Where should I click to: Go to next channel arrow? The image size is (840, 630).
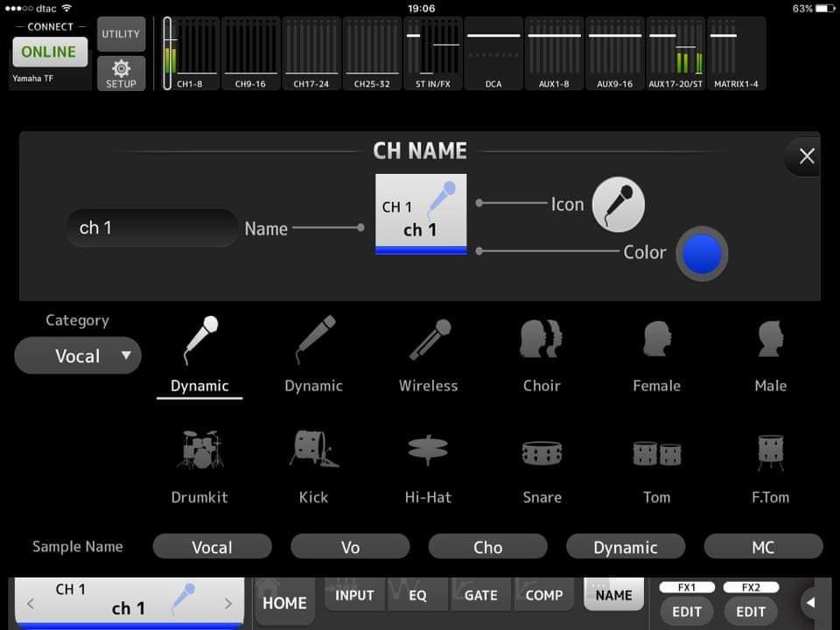click(228, 604)
